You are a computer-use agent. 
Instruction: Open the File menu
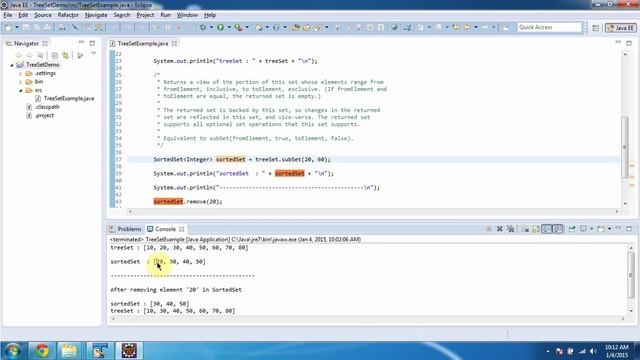click(x=8, y=15)
